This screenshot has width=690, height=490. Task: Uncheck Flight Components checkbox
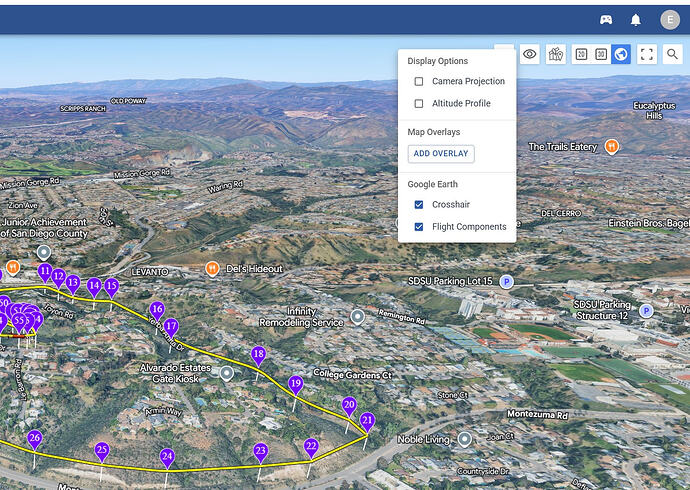pos(419,227)
